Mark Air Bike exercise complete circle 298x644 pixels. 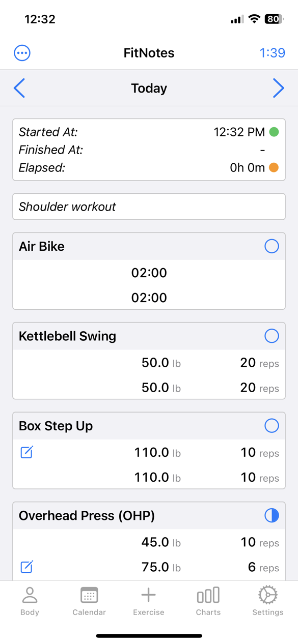pyautogui.click(x=272, y=246)
